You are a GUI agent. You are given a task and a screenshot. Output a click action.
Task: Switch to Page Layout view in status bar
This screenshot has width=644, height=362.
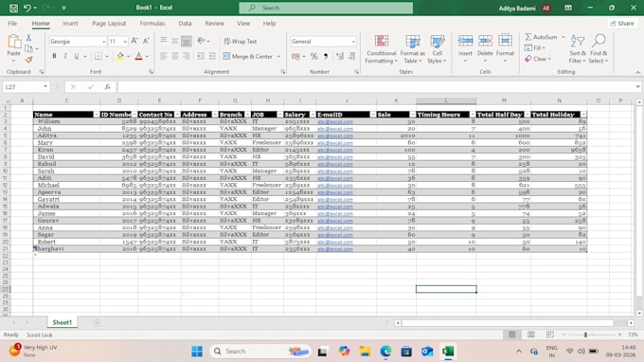click(531, 335)
